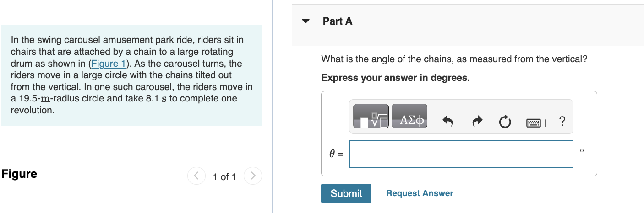
Task: Collapse the Part A section triangle
Action: [306, 21]
